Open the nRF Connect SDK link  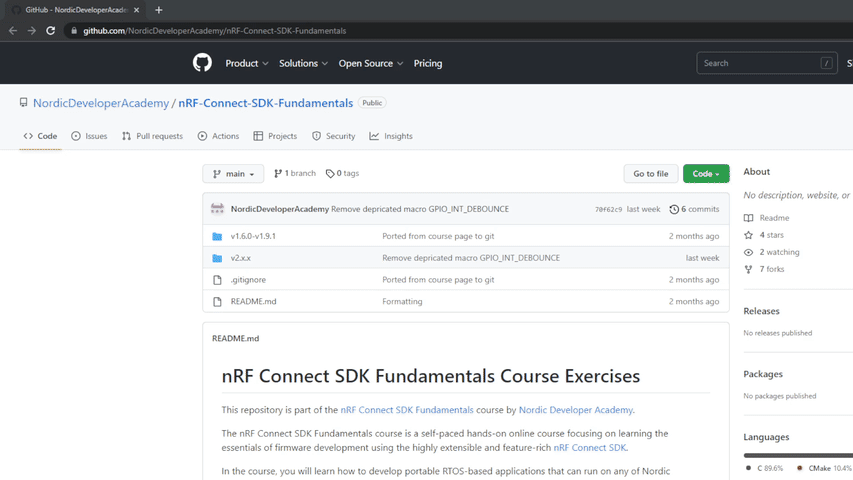(x=590, y=447)
